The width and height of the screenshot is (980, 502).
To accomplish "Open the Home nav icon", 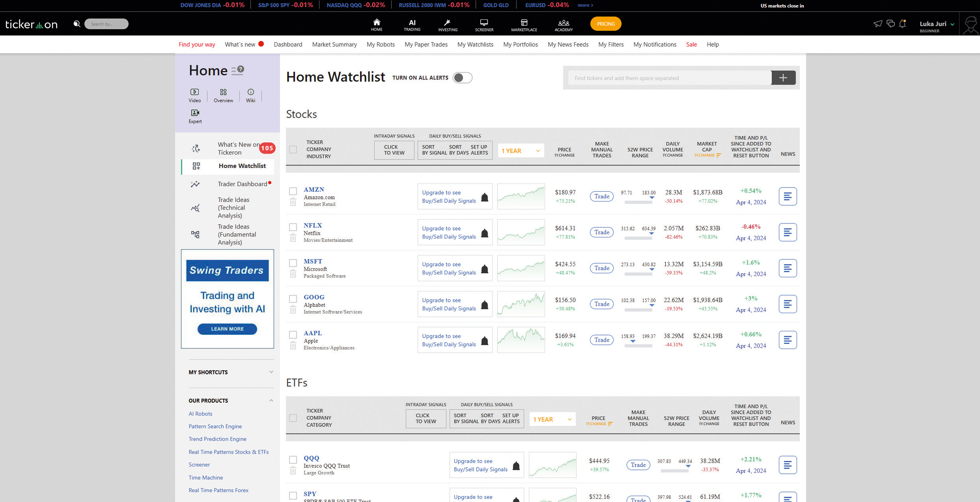I will tap(376, 24).
